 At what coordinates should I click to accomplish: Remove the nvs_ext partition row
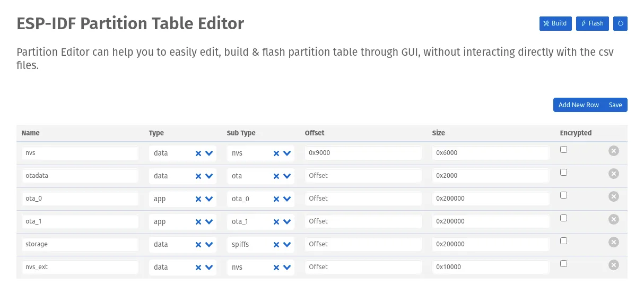(613, 265)
